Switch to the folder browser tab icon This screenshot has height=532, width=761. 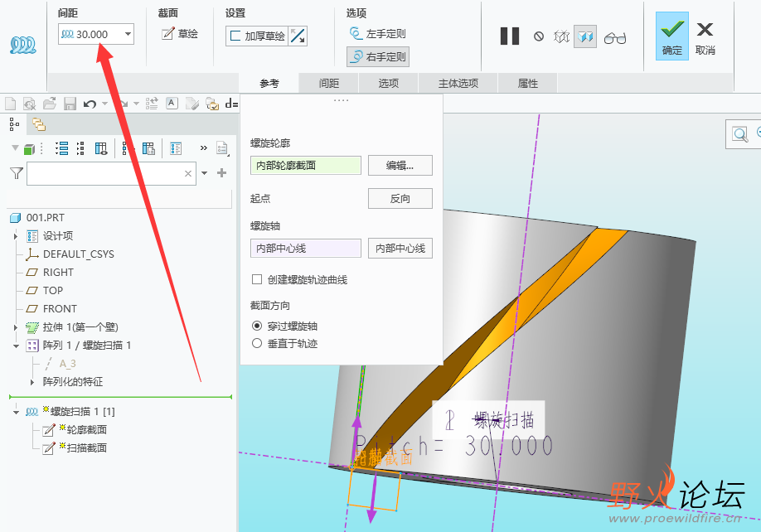click(39, 124)
